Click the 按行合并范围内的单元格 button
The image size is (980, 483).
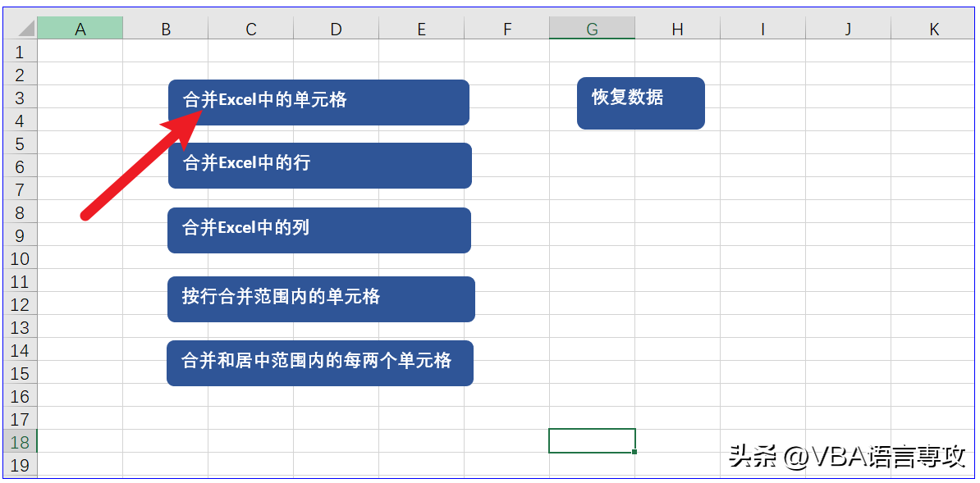(x=321, y=299)
